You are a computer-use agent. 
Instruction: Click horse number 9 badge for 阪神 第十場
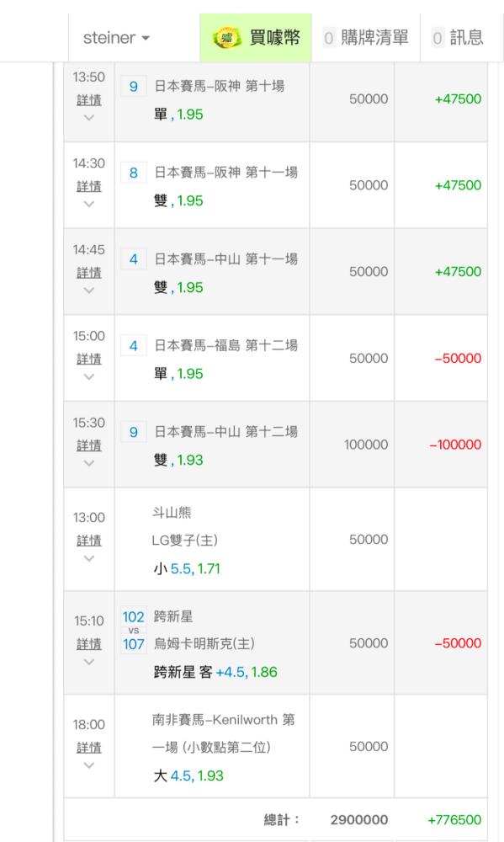(x=134, y=87)
